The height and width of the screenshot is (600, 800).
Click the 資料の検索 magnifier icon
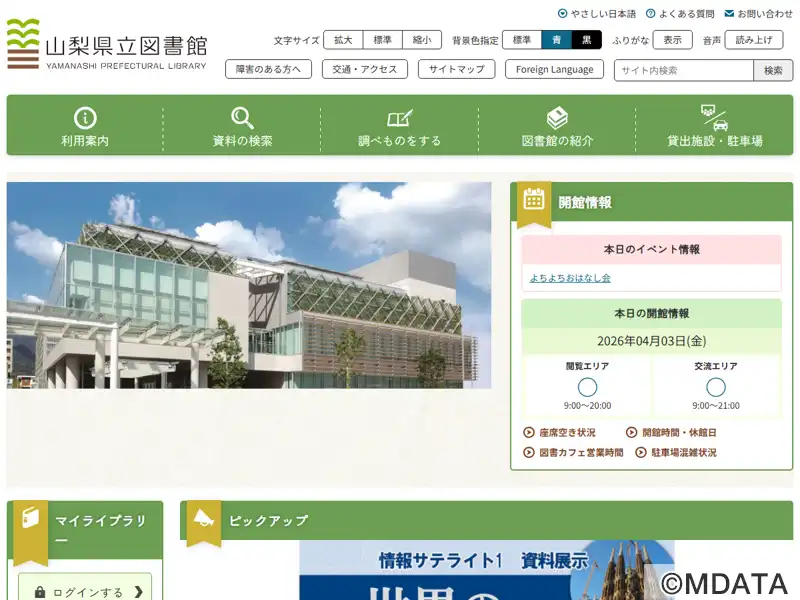tap(242, 117)
